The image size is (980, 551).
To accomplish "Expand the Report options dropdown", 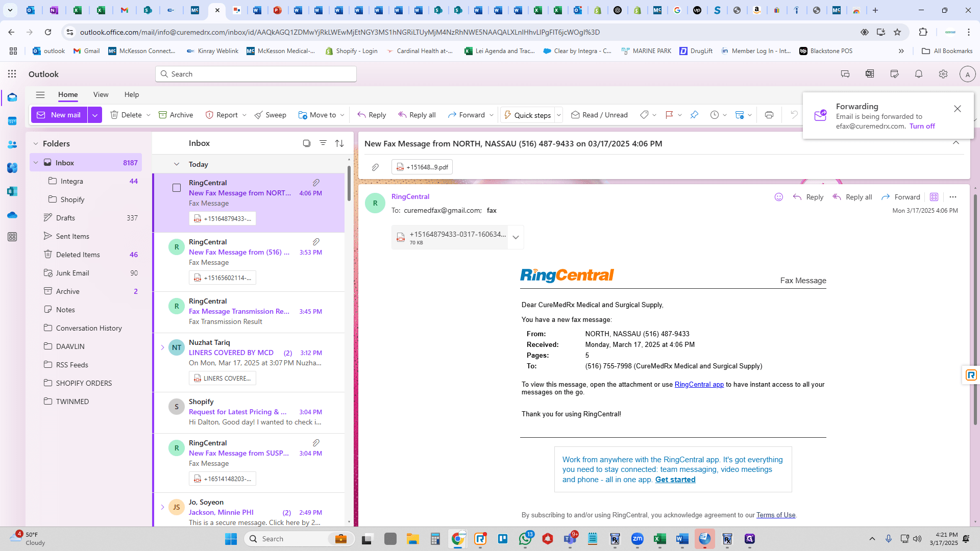I will pos(244,115).
